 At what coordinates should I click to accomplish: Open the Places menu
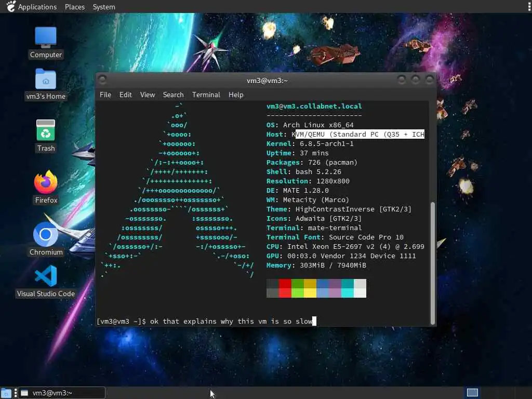pyautogui.click(x=75, y=7)
